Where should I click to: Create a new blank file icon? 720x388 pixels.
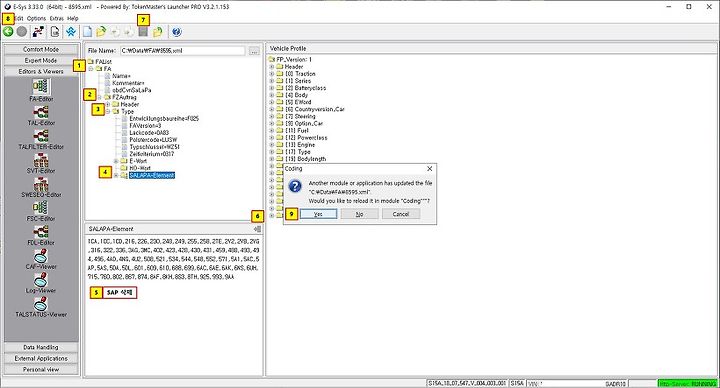pos(87,31)
